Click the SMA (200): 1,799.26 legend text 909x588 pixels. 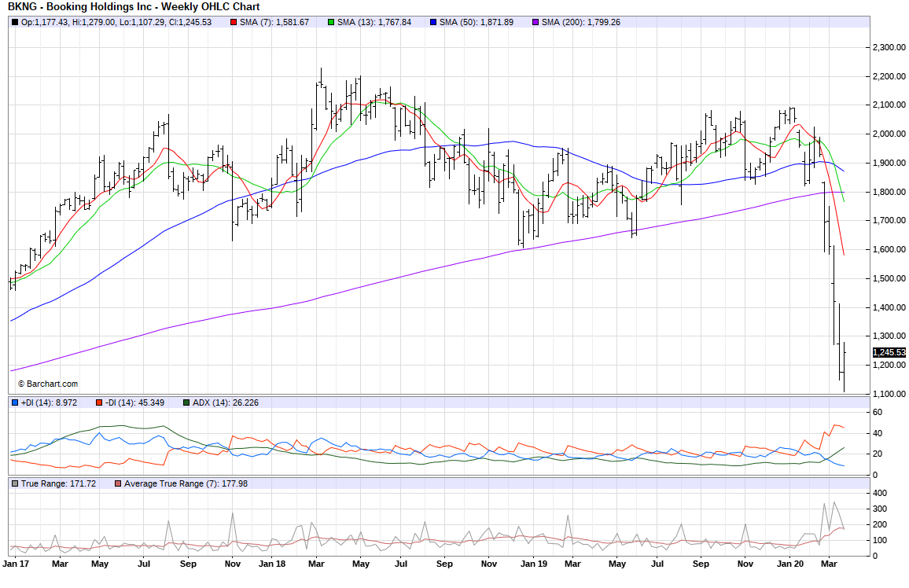(x=580, y=22)
